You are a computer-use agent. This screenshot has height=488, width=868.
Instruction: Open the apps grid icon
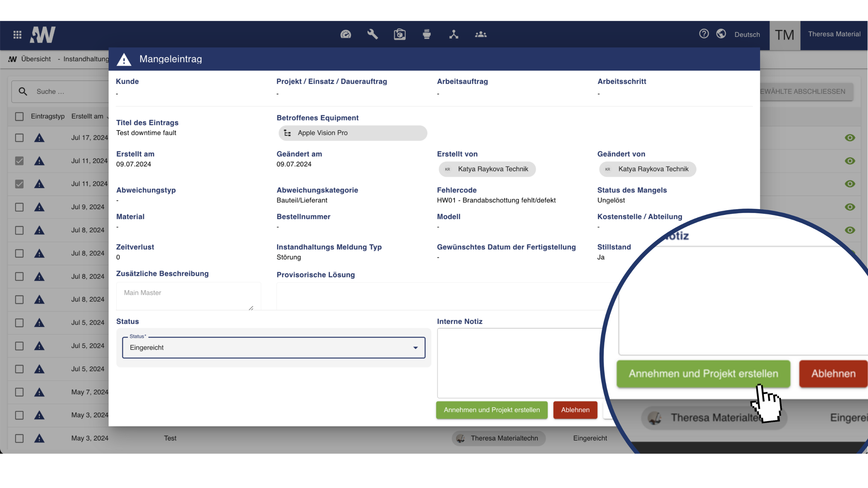pos(17,35)
